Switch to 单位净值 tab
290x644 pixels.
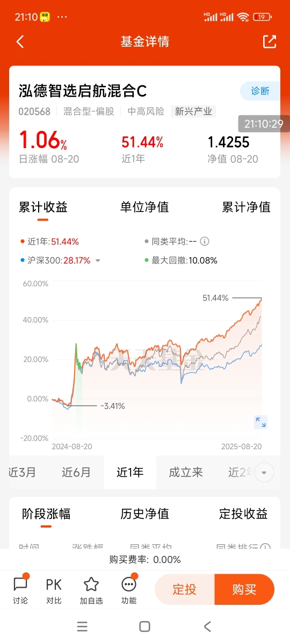coord(144,207)
